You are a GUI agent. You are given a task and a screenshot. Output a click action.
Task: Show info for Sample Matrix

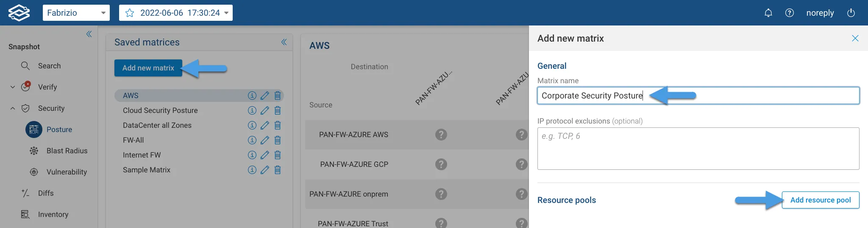(252, 170)
